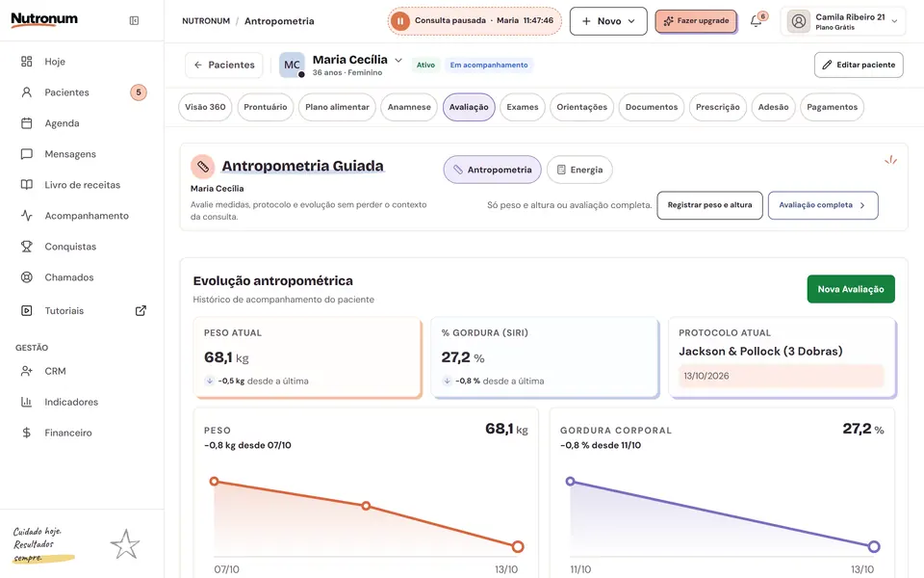Screen dimensions: 924x578
Task: Click the 13/10 point on Peso chart
Action: [x=518, y=547]
